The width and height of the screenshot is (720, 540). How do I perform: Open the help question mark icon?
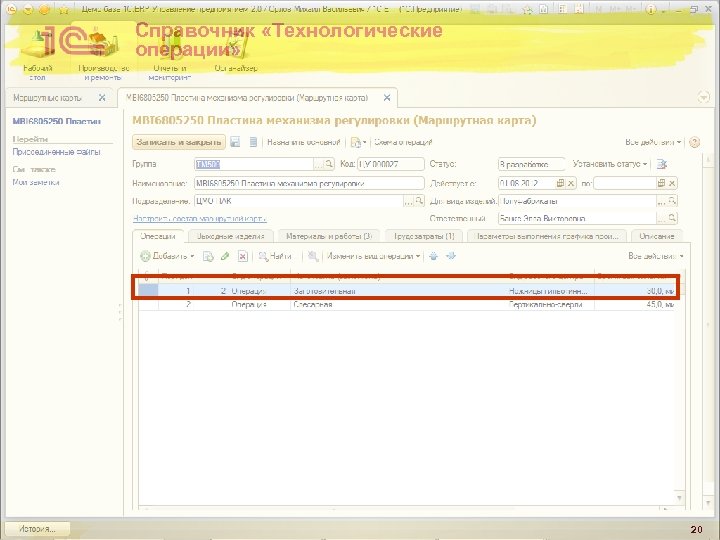click(x=695, y=142)
